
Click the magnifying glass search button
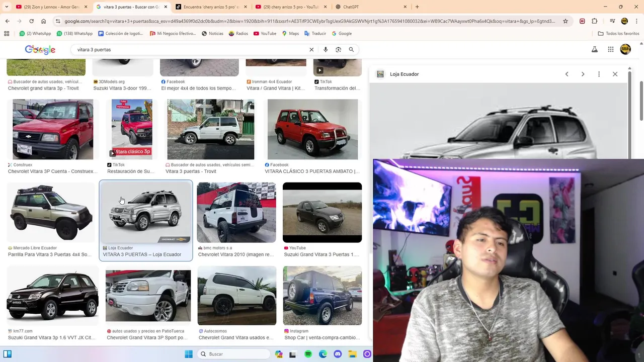click(x=351, y=50)
